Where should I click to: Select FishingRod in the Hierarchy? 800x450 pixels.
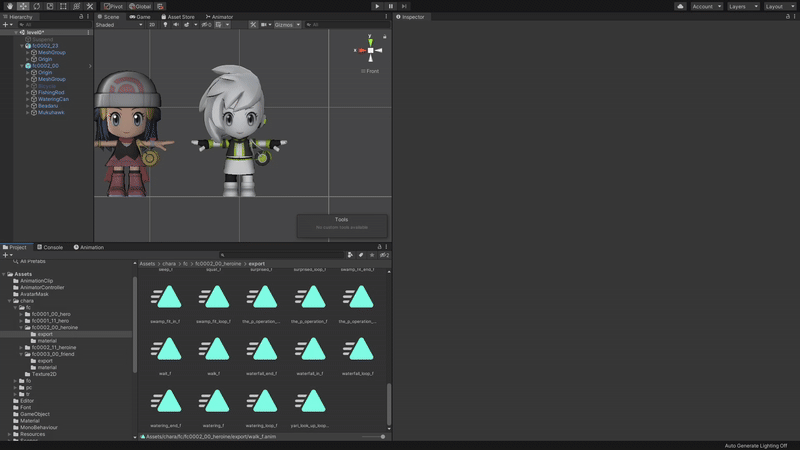coord(51,93)
